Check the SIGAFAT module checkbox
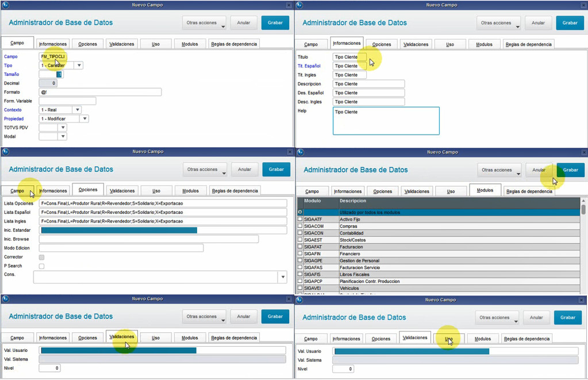 coord(300,247)
